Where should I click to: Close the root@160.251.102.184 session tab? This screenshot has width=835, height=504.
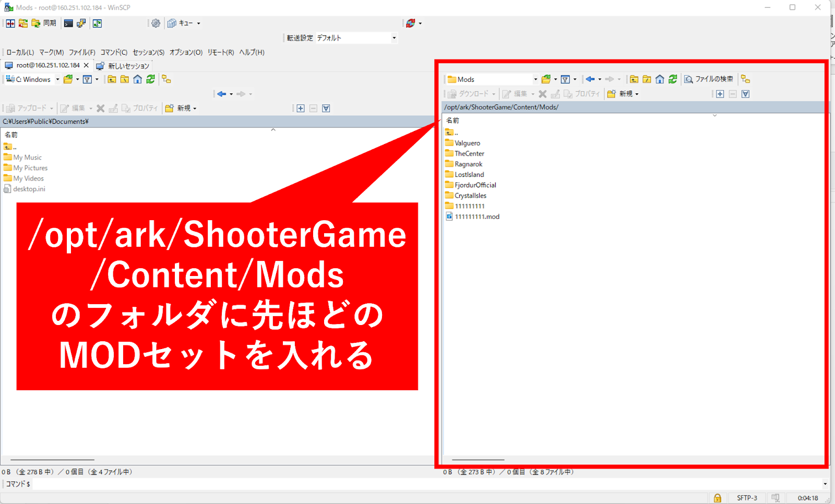87,66
